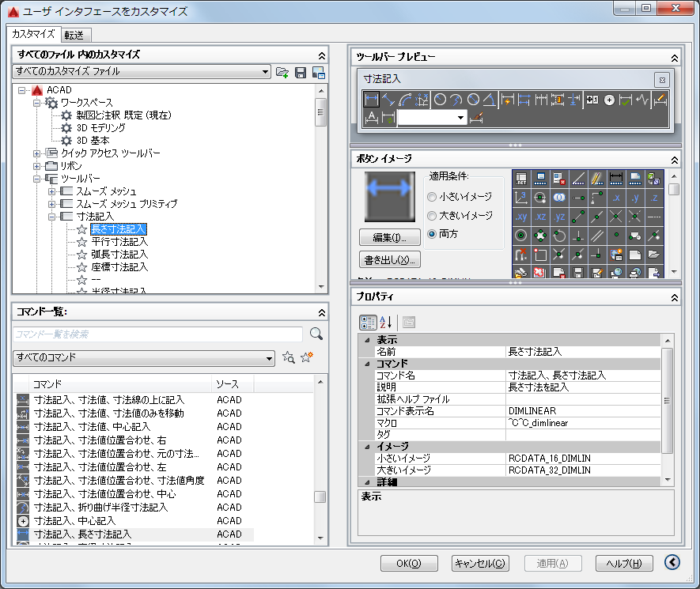
Task: Click the コマンドー覧を検索 search field
Action: (158, 334)
